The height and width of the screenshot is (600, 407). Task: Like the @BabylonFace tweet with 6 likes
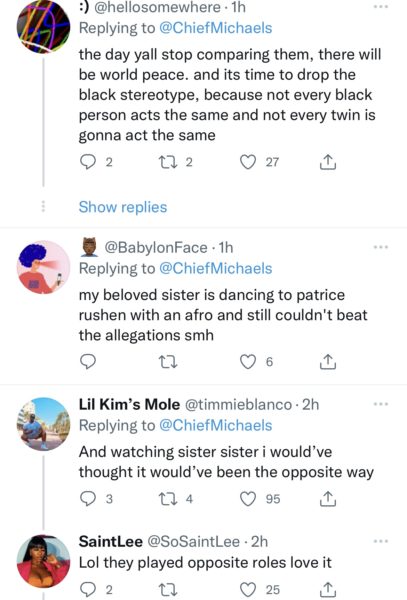coord(247,362)
